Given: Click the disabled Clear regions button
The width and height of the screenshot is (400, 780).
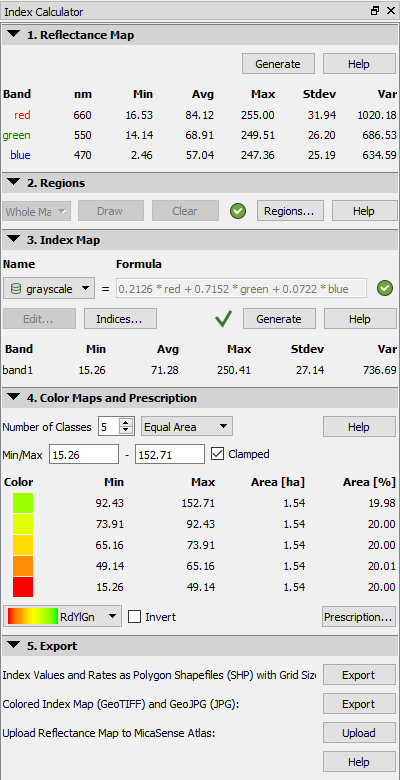Looking at the screenshot, I should pos(185,211).
